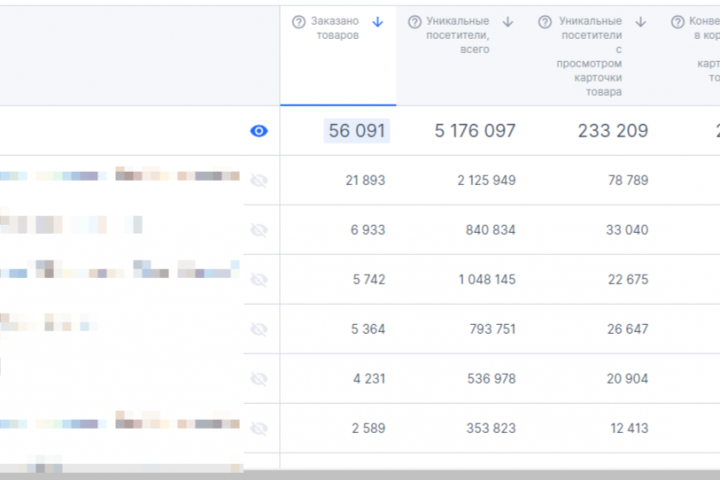Click the horizontal scrollbar at the bottom
This screenshot has height=480, width=720.
pos(360,474)
